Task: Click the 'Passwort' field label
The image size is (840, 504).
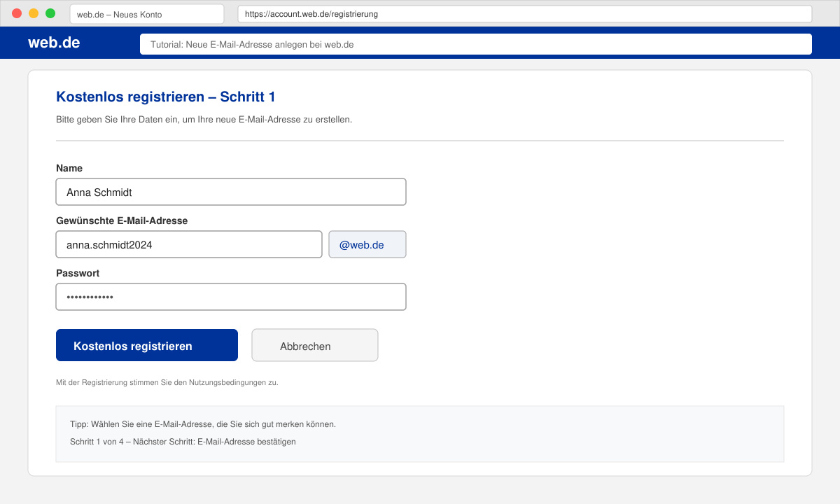Action: coord(78,273)
